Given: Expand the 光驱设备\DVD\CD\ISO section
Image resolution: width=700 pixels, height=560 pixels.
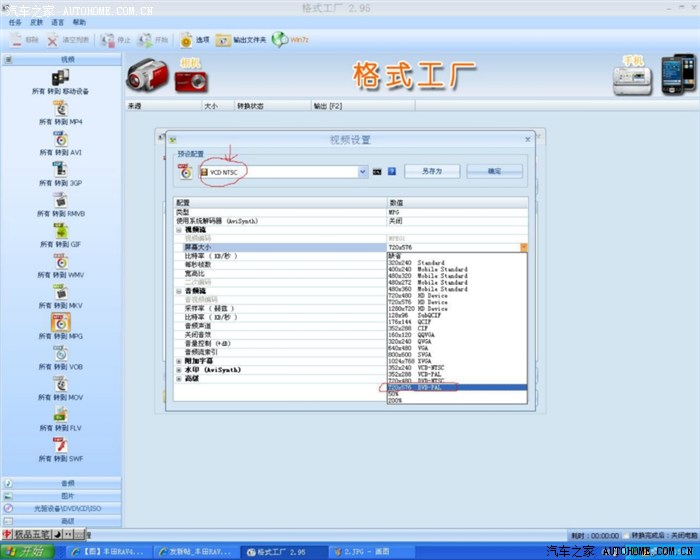Looking at the screenshot, I should point(62,508).
